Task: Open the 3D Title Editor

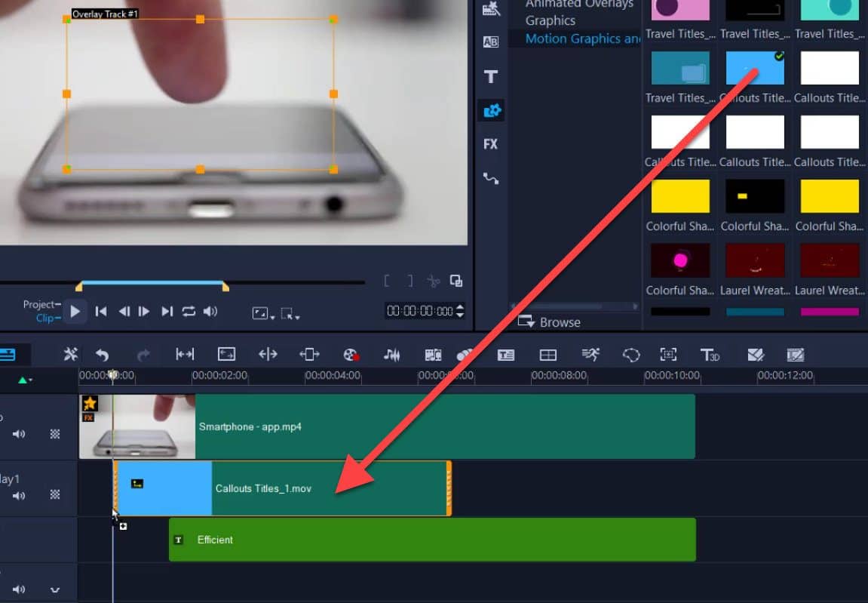Action: pos(712,354)
